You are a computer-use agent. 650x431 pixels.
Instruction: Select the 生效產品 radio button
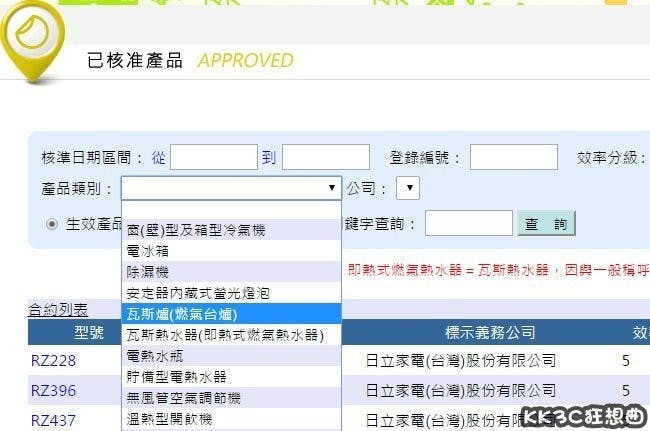coord(52,224)
